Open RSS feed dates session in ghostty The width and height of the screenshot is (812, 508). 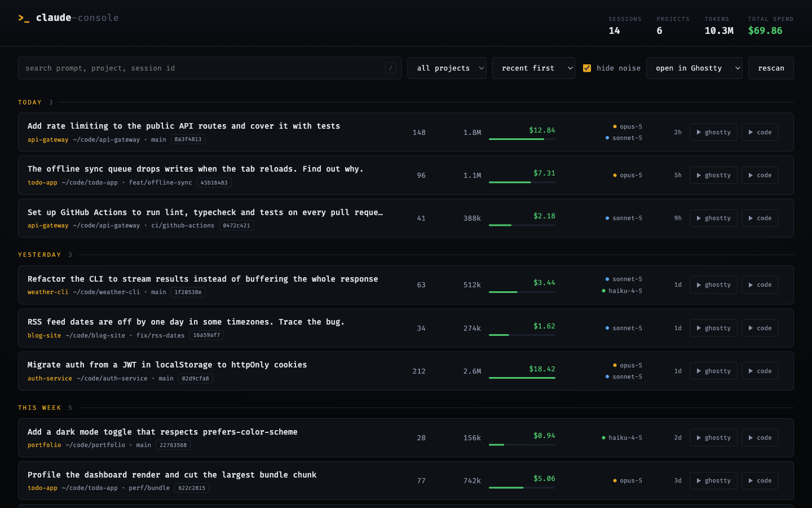point(713,328)
